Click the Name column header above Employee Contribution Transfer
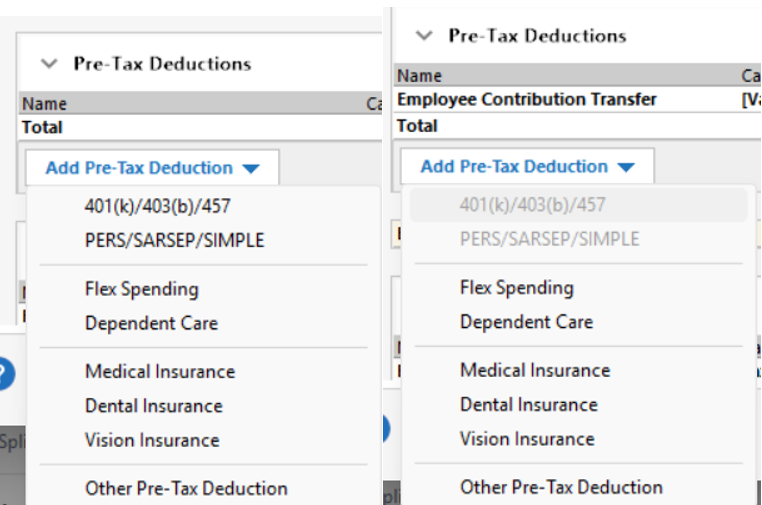This screenshot has height=505, width=762. (419, 76)
